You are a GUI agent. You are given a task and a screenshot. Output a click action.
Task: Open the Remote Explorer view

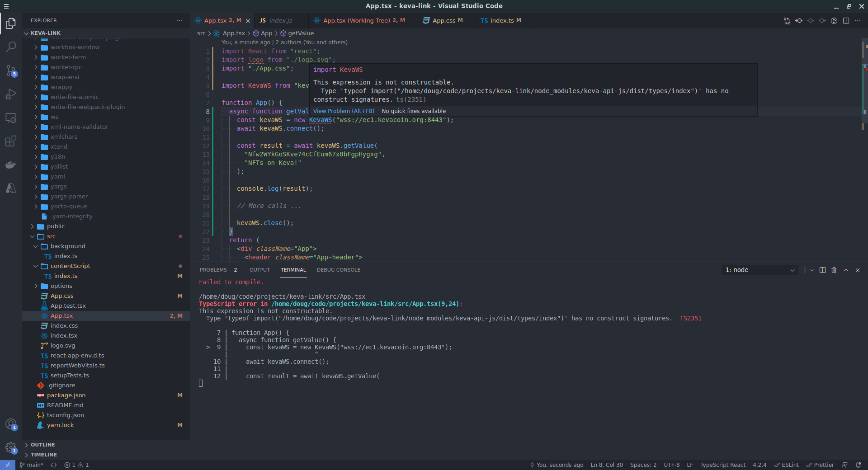coord(11,118)
